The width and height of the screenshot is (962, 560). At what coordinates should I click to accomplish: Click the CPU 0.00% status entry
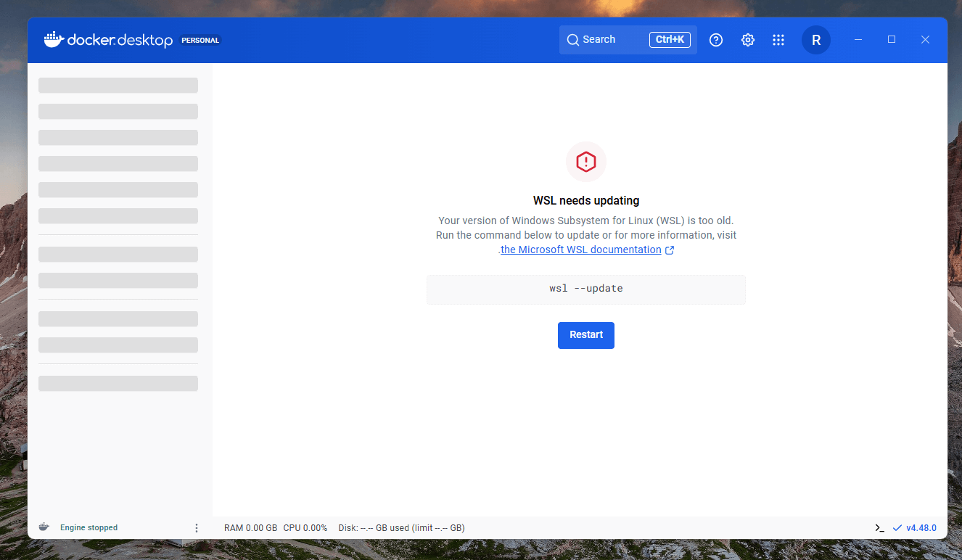[x=305, y=528]
